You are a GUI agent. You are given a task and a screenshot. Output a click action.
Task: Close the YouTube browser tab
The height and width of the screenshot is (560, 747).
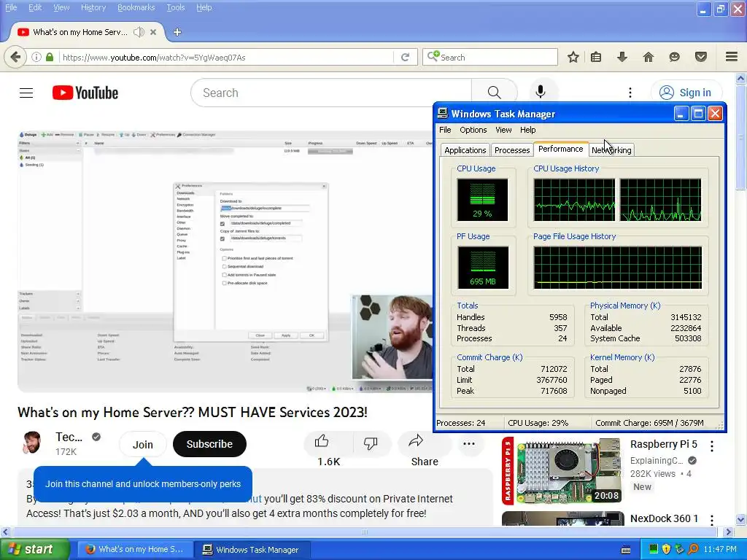[153, 32]
